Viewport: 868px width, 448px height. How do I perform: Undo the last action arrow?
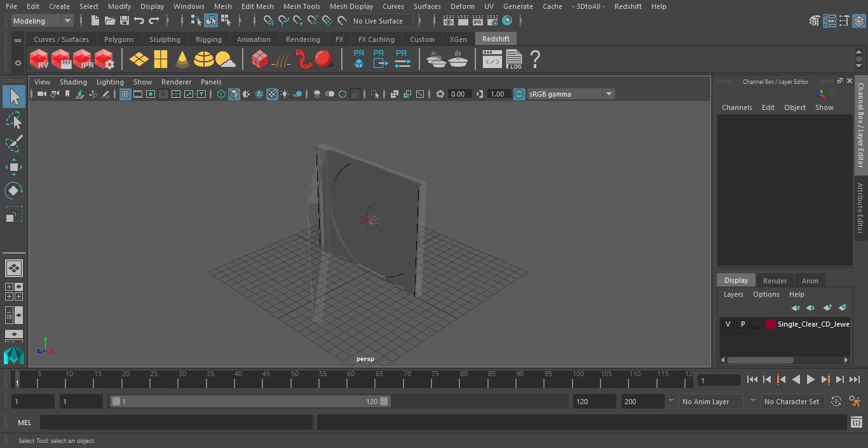coord(139,21)
